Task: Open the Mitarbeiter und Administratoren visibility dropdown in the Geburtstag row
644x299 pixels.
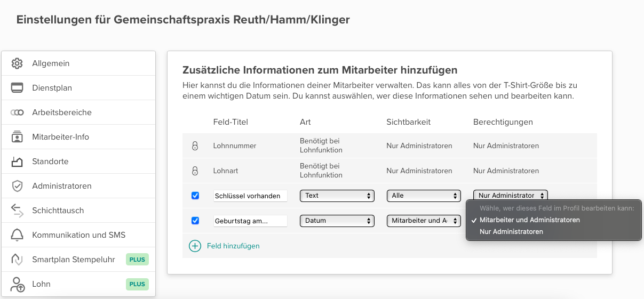Action: click(424, 221)
